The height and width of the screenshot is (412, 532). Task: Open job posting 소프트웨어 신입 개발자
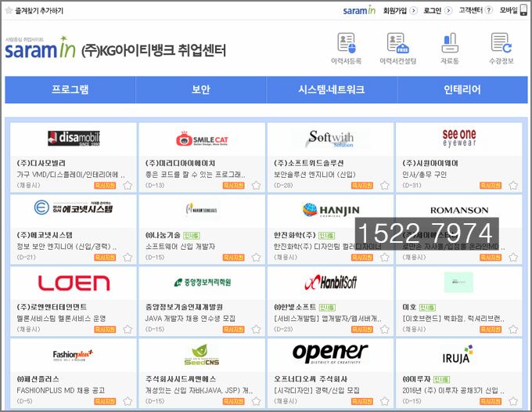pyautogui.click(x=180, y=247)
